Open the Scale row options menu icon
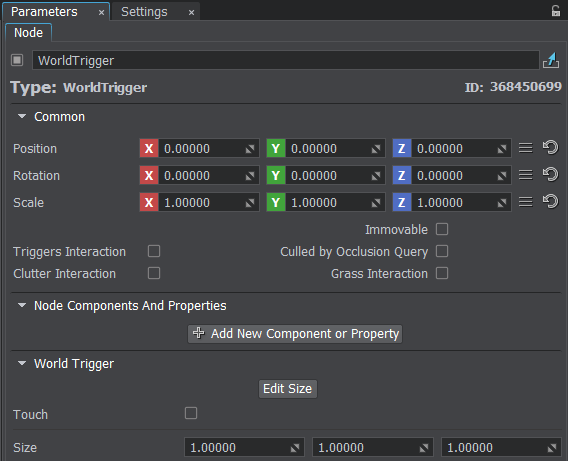The height and width of the screenshot is (461, 568). point(526,202)
